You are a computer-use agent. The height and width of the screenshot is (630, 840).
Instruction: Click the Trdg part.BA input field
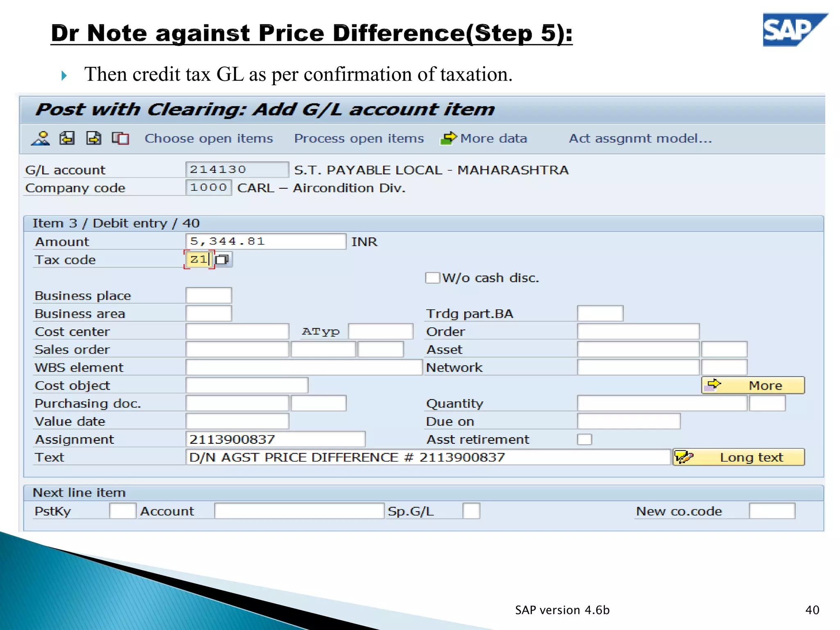pos(600,313)
